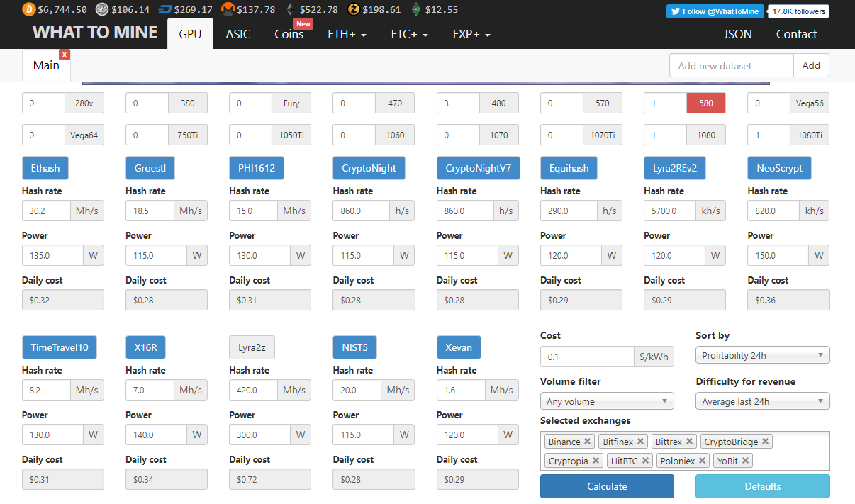Viewport: 855px width, 504px height.
Task: Expand the ETC+ menu
Action: [409, 34]
